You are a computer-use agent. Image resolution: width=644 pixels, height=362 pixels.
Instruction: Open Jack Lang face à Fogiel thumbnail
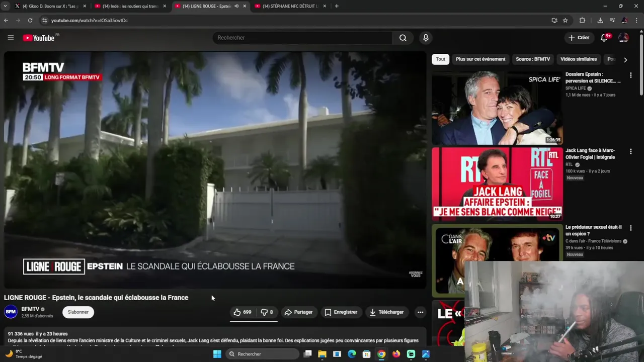coord(497,184)
